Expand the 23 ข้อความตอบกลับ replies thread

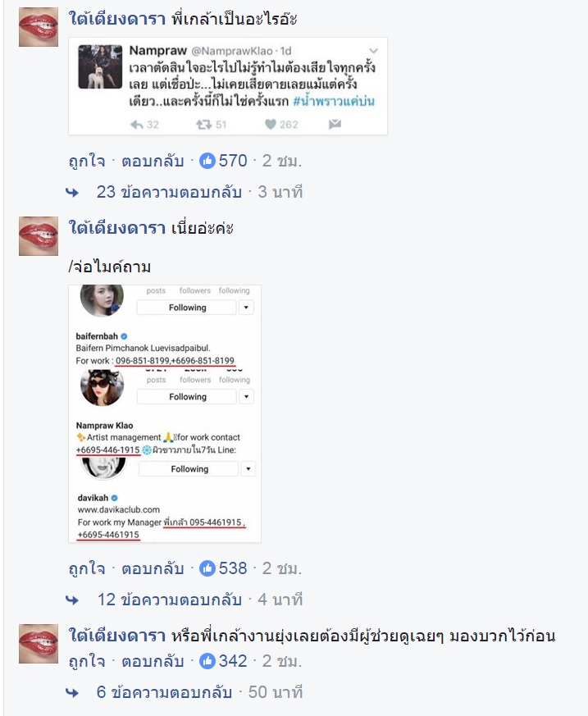coord(169,192)
